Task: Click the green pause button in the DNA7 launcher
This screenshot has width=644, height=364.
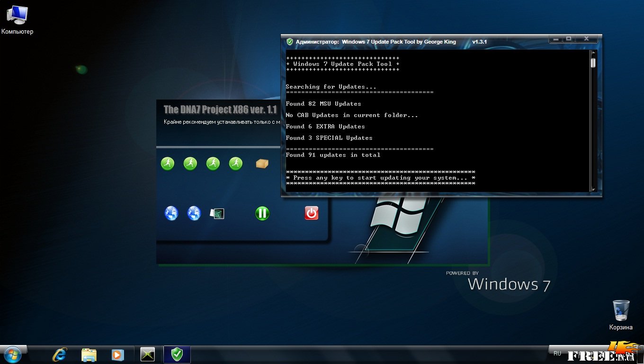Action: click(262, 213)
